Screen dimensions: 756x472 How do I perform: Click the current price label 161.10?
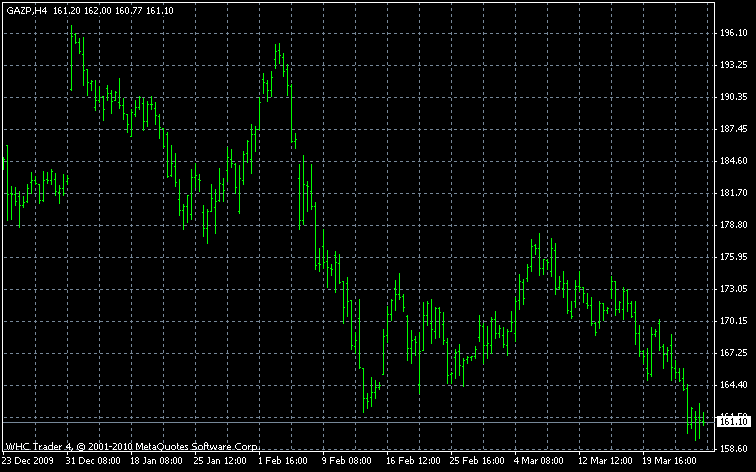tap(733, 422)
